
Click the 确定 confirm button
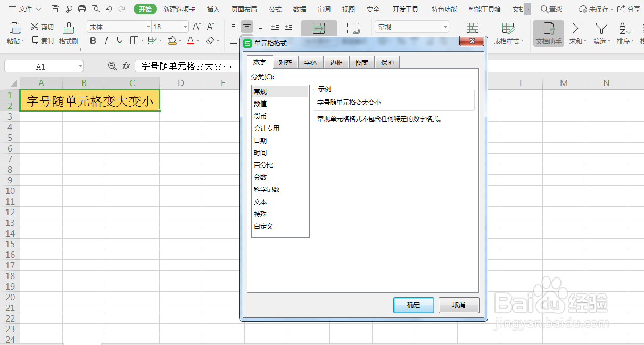pyautogui.click(x=414, y=305)
